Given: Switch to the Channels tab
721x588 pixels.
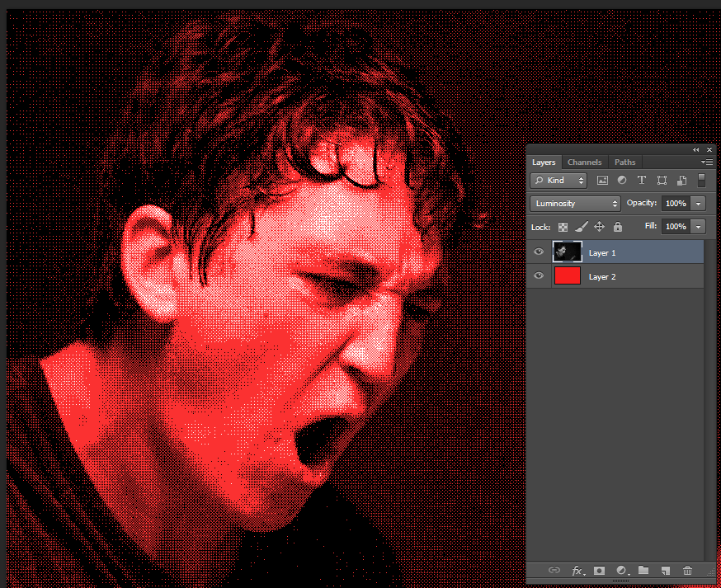Looking at the screenshot, I should (x=584, y=162).
